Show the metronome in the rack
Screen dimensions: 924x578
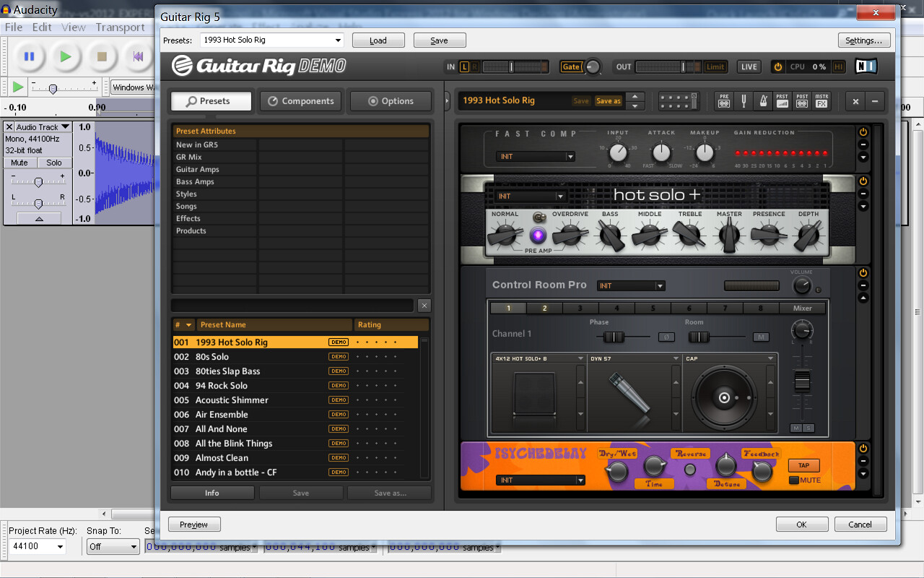tap(763, 101)
